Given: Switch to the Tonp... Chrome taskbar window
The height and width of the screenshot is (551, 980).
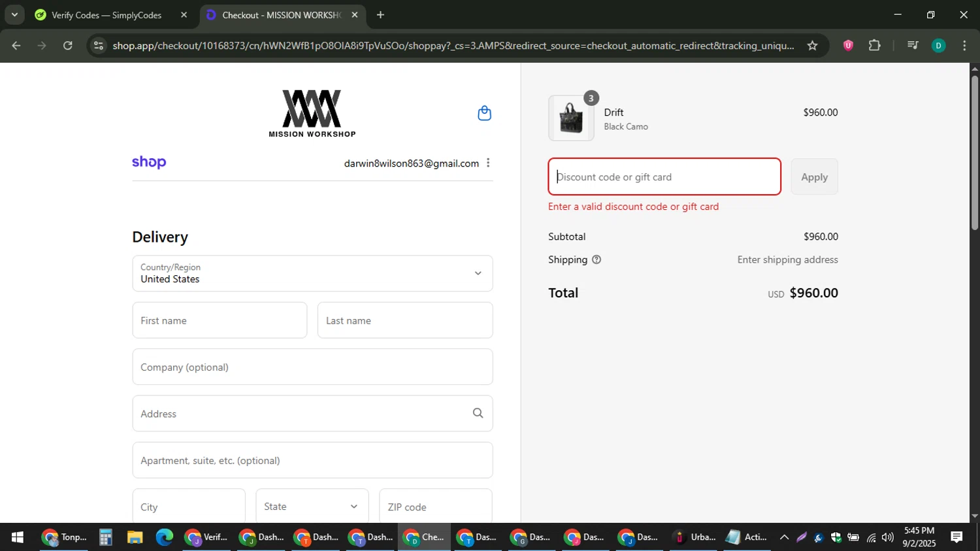Looking at the screenshot, I should (63, 537).
